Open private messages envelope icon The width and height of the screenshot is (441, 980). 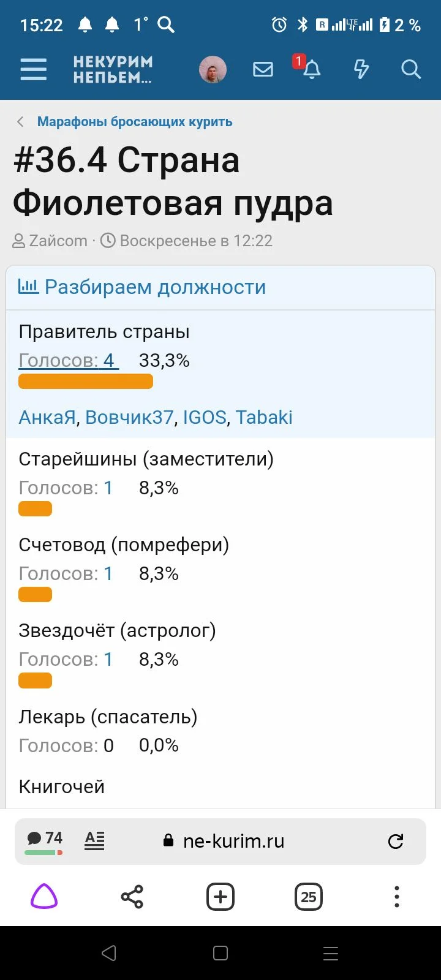click(x=263, y=69)
